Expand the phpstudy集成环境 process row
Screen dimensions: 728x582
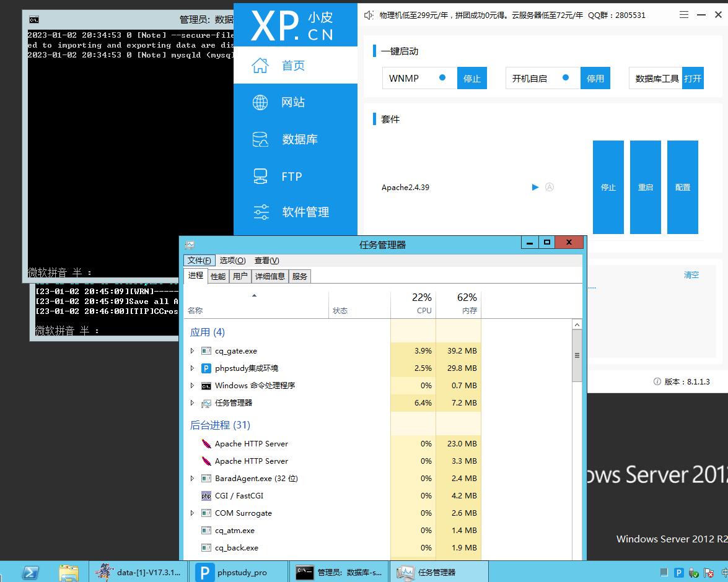[192, 368]
